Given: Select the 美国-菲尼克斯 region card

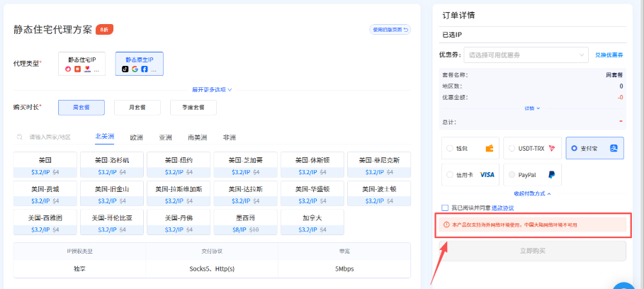Looking at the screenshot, I should (x=379, y=166).
